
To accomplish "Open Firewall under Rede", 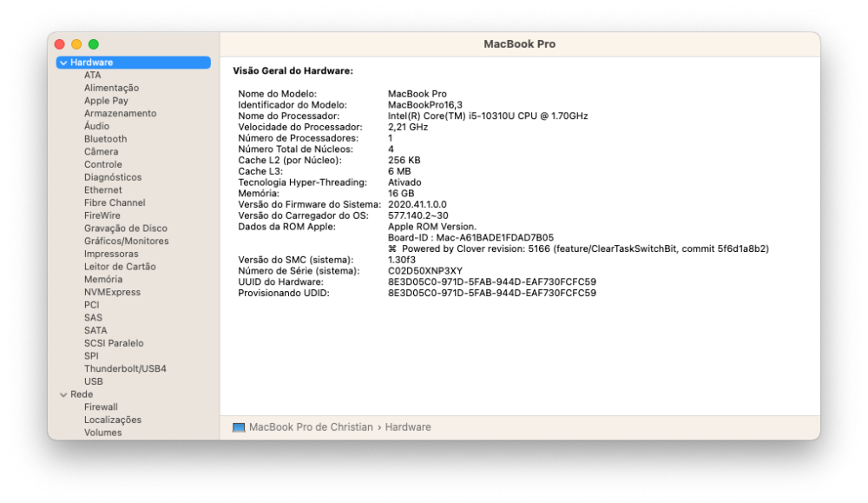I will [101, 407].
